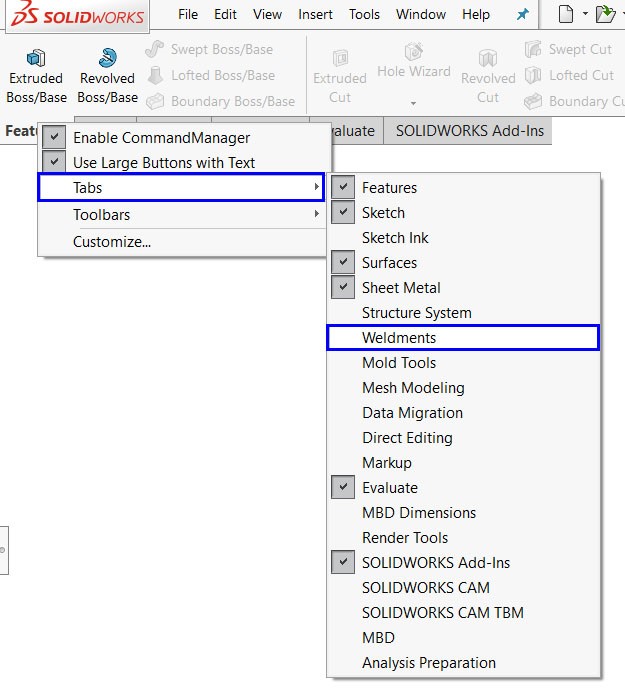Viewport: 625px width, 689px height.
Task: Open the New document dropdown arrow
Action: [x=585, y=14]
